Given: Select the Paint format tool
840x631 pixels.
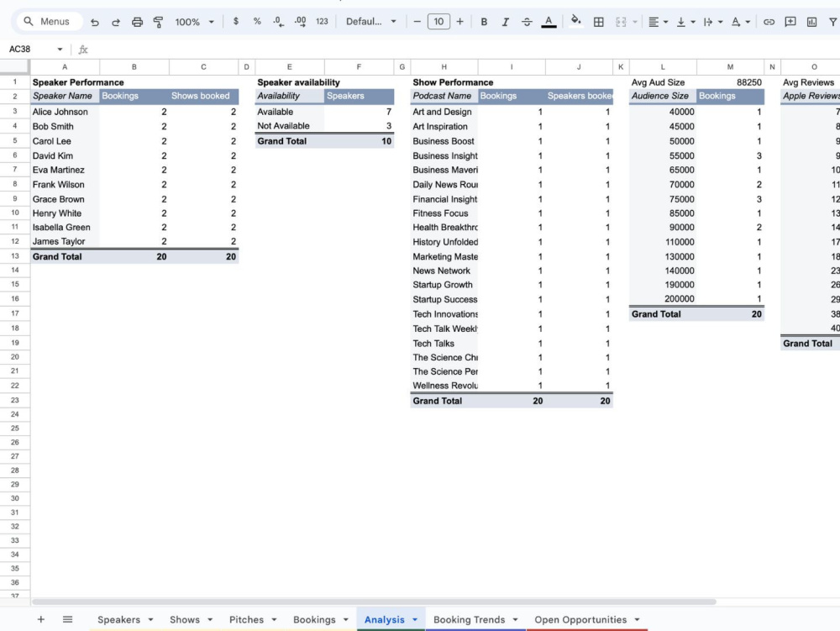Looking at the screenshot, I should point(158,22).
